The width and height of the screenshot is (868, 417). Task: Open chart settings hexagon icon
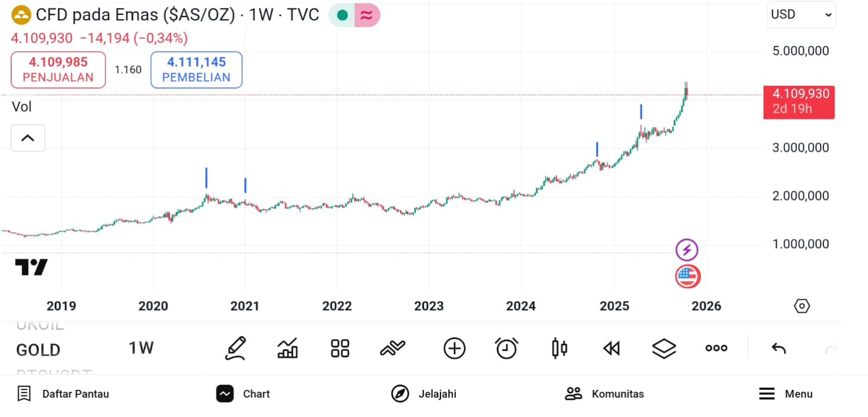click(802, 306)
